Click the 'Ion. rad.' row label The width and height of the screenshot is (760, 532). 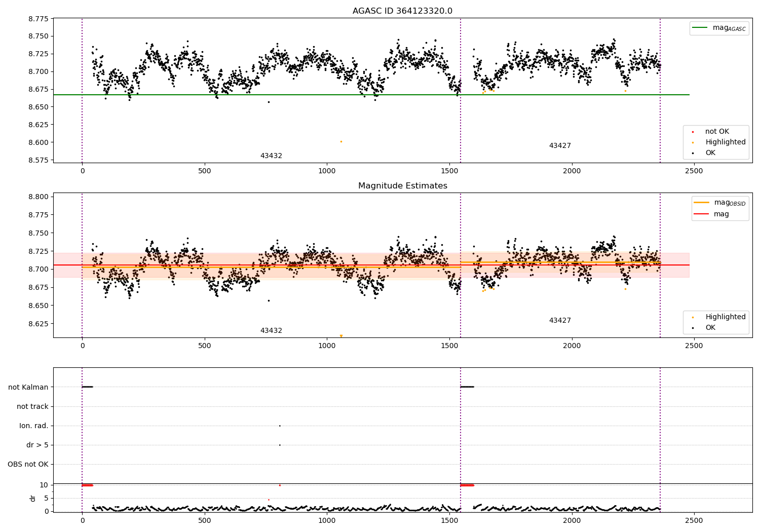tap(34, 426)
